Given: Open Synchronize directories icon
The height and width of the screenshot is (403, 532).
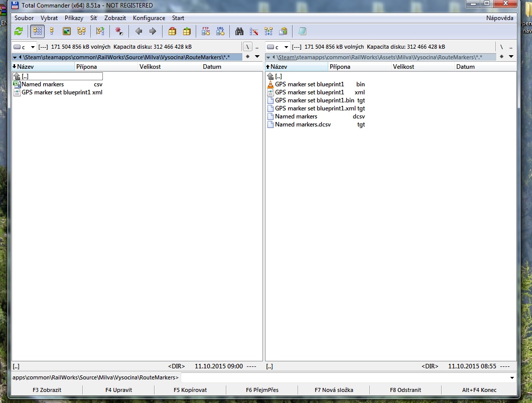Looking at the screenshot, I should (269, 32).
